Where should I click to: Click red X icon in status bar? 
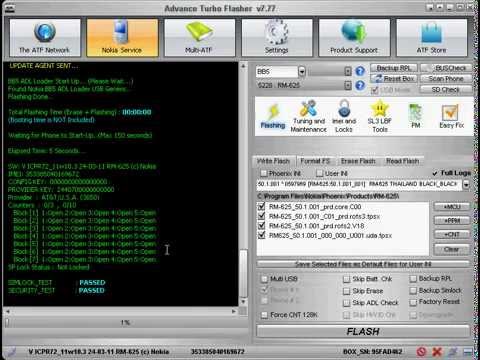coord(437,351)
